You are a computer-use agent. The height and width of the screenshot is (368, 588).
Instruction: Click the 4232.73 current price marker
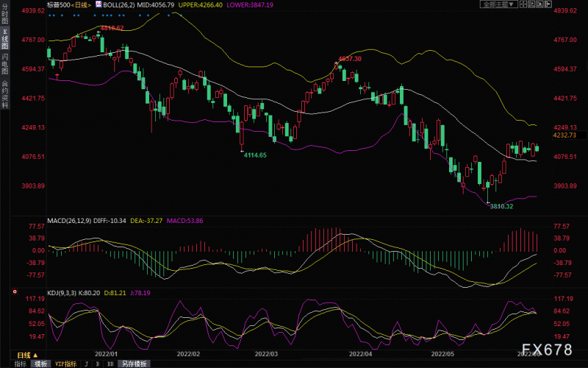coord(567,135)
